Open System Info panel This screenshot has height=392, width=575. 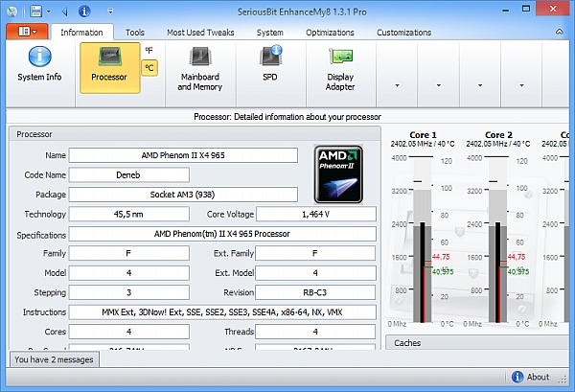point(38,67)
